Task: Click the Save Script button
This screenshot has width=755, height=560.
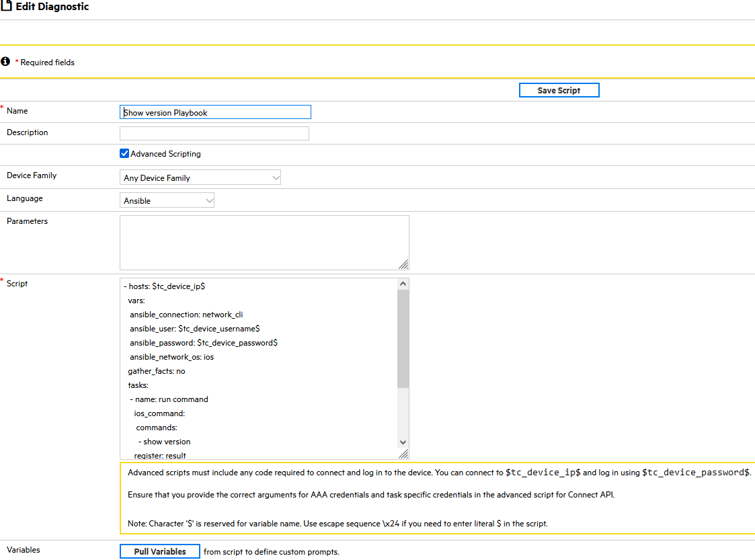Action: 559,89
